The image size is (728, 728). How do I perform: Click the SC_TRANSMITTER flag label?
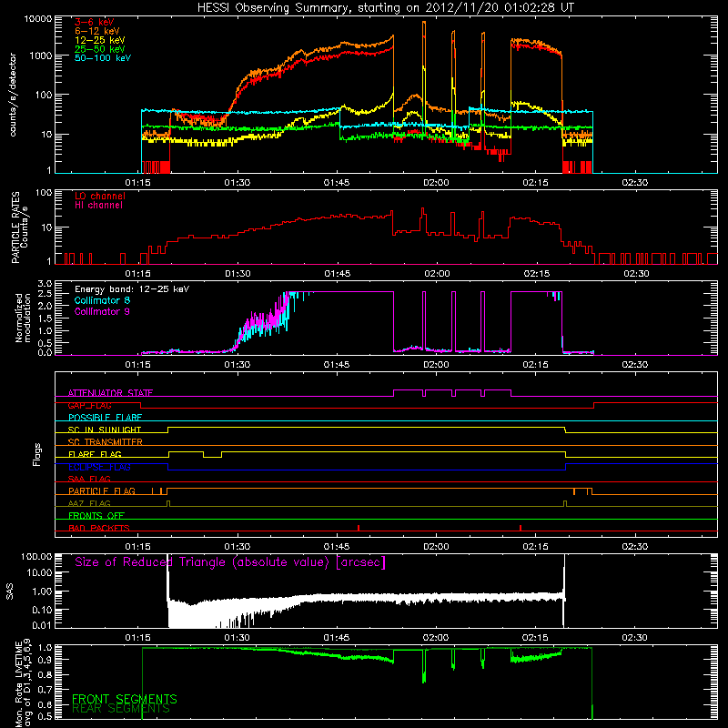(106, 442)
